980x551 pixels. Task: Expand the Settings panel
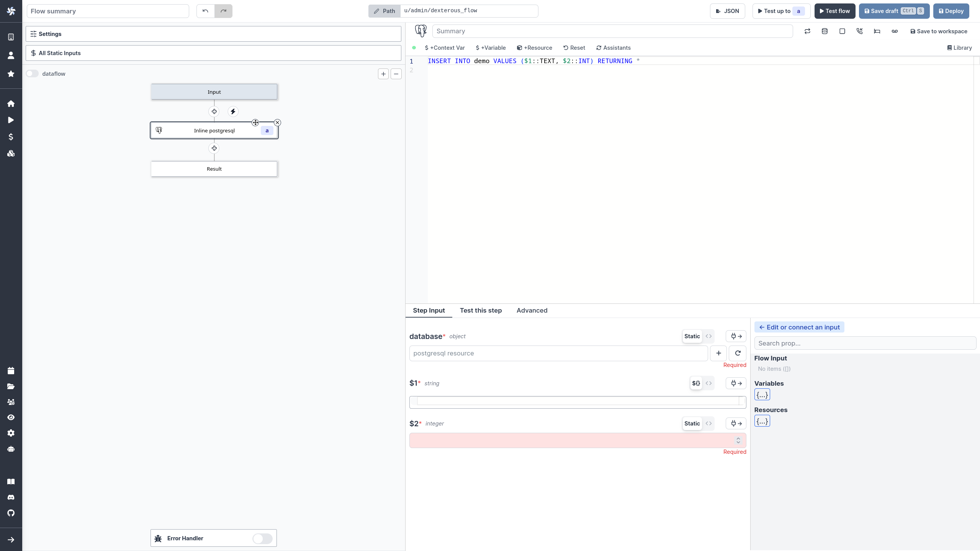point(213,34)
